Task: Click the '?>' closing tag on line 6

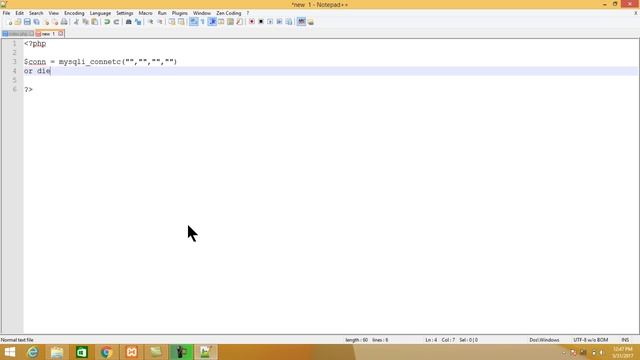Action: [x=28, y=89]
